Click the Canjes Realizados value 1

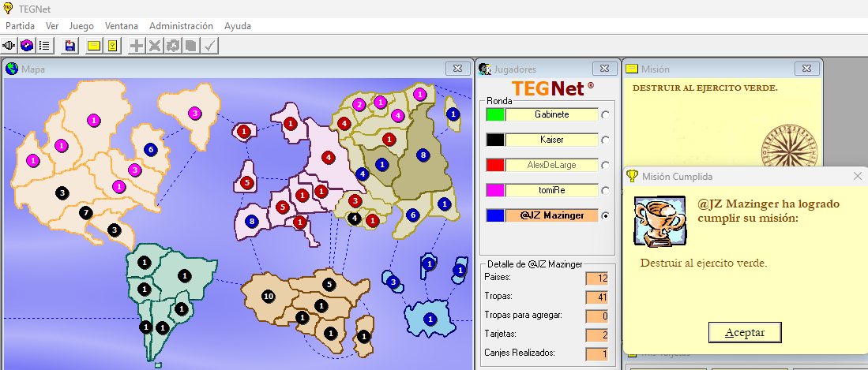(597, 353)
